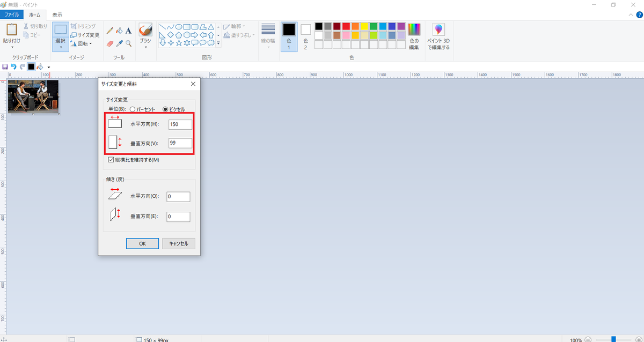Open the Outline (輪郭) dropdown

pyautogui.click(x=235, y=26)
